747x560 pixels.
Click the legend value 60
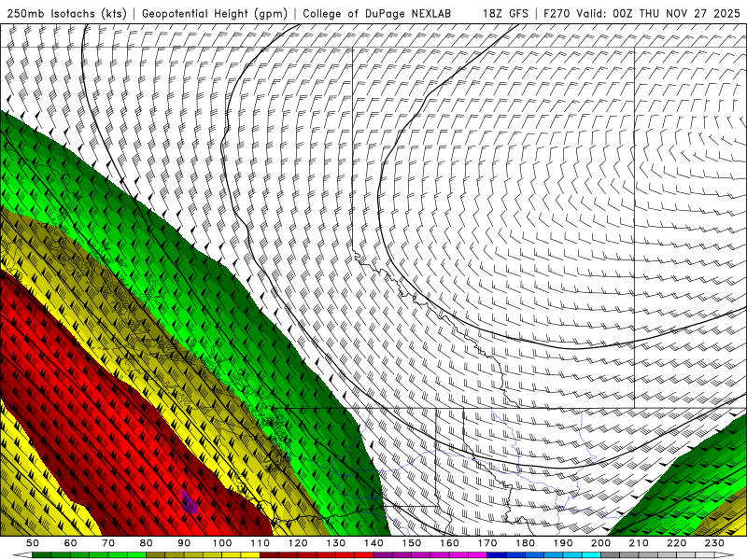(70, 543)
